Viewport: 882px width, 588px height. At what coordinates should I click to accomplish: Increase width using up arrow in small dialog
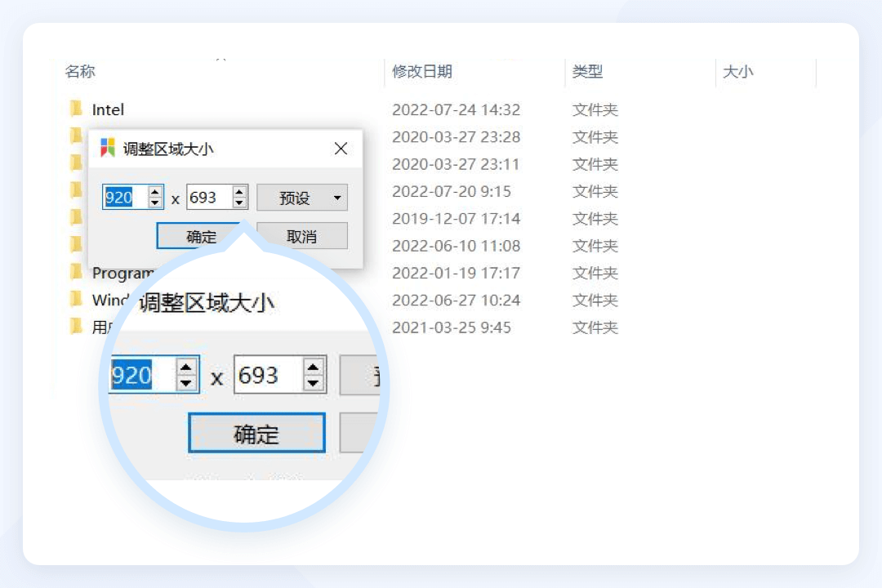click(155, 193)
